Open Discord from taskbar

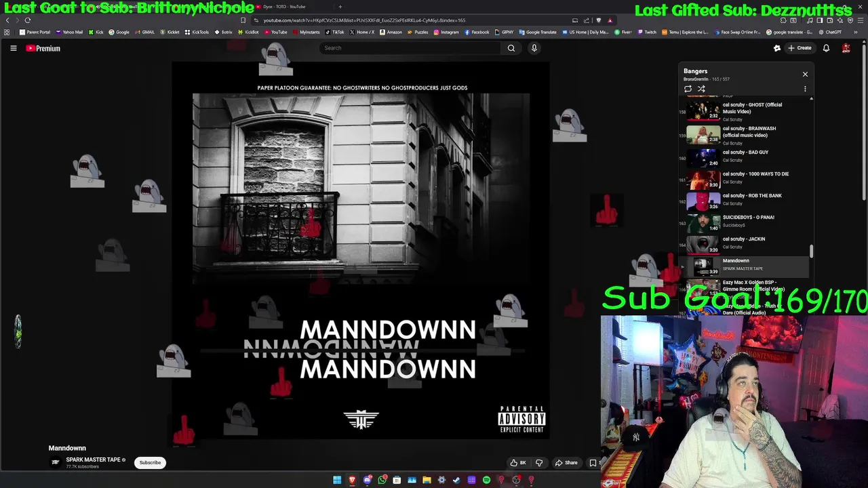click(367, 481)
